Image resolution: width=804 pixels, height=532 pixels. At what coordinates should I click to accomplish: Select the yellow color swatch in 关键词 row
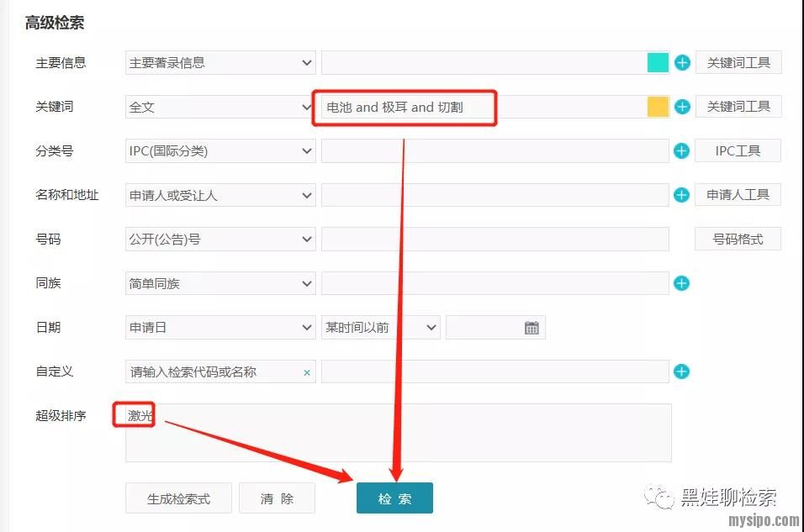point(658,107)
